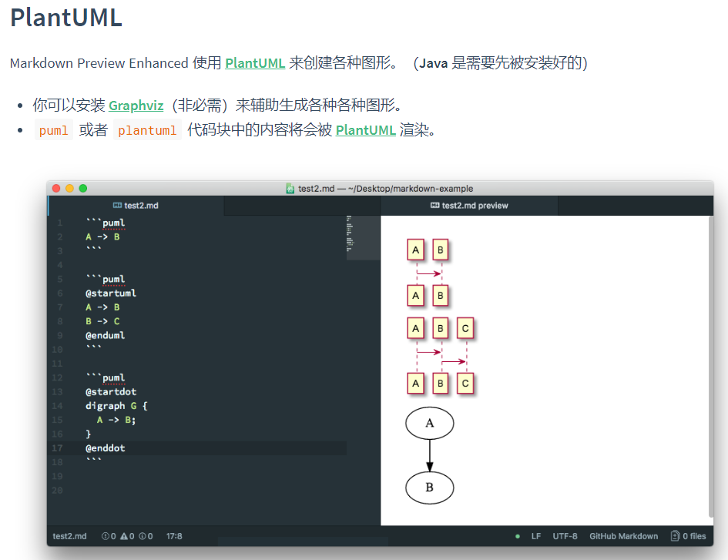
Task: Click ellipse node A in graphviz preview
Action: pos(429,423)
